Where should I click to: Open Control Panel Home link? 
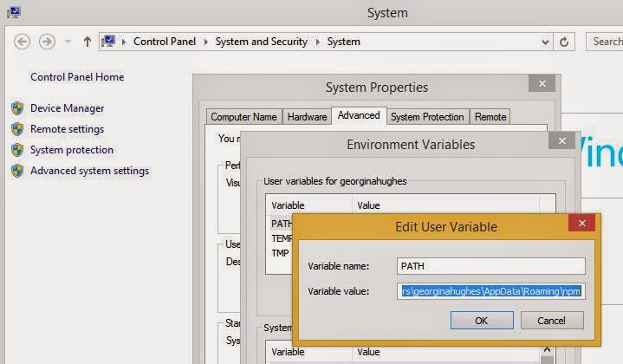click(77, 76)
